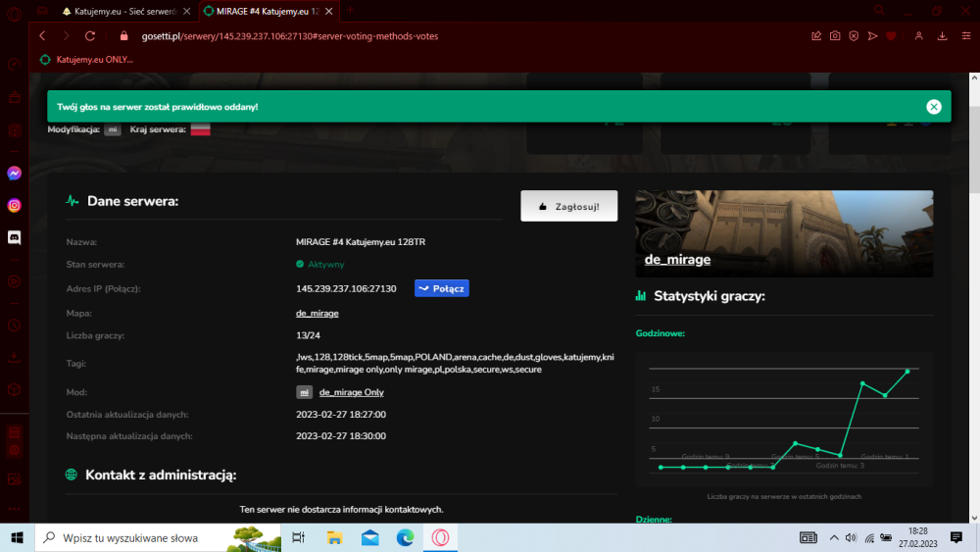This screenshot has height=552, width=980.
Task: Close the Katujemy.eu - Sieć serwerów tab
Action: 187,11
